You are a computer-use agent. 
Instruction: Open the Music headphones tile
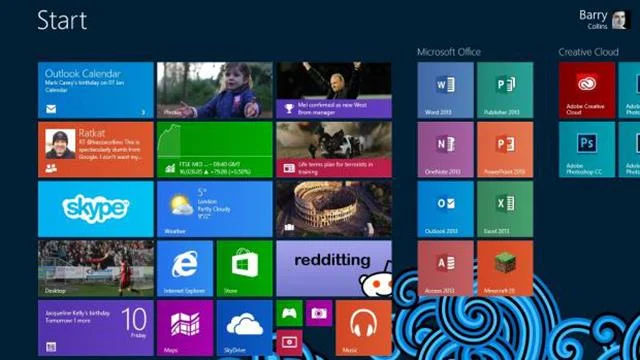[x=363, y=328]
